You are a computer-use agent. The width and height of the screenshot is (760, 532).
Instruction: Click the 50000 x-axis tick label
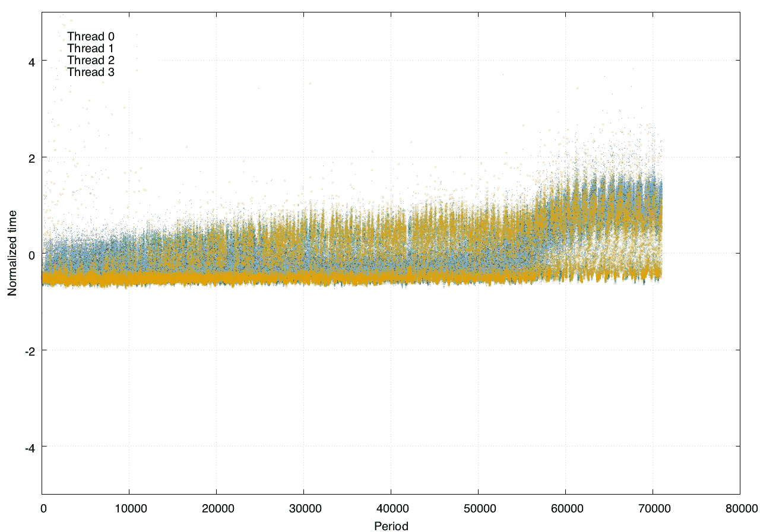click(478, 509)
